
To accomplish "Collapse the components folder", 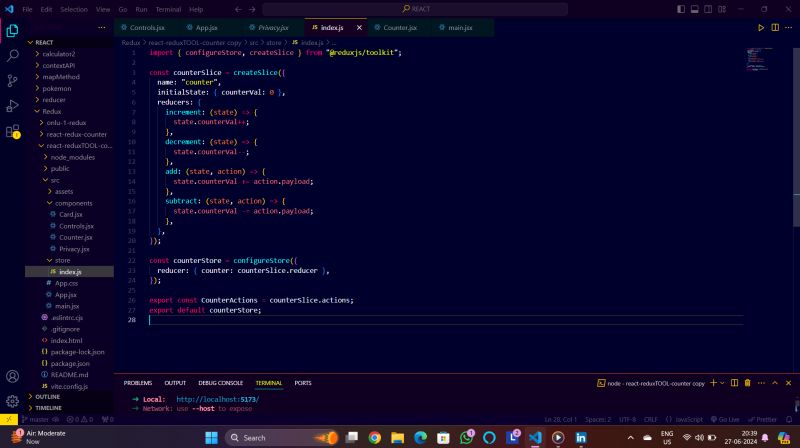I will [73, 203].
